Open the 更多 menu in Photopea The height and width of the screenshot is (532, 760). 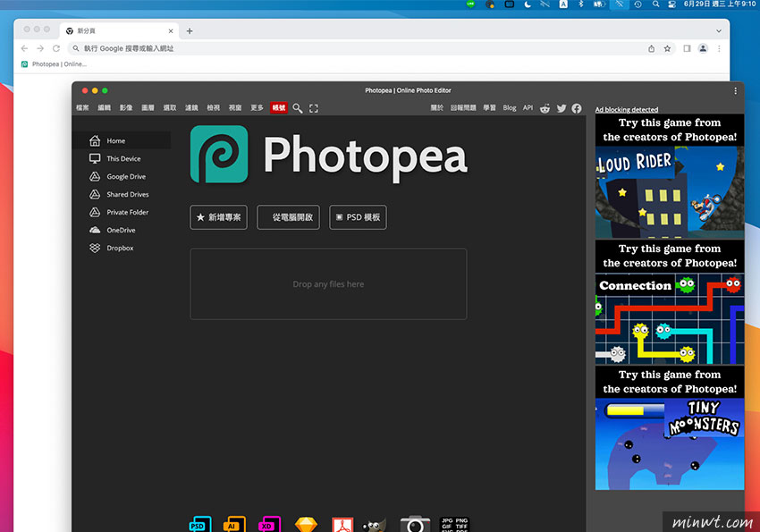[x=257, y=107]
